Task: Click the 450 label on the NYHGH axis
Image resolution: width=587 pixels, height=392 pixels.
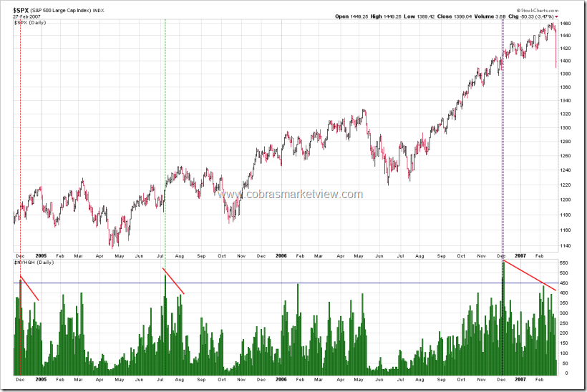Action: click(x=564, y=283)
